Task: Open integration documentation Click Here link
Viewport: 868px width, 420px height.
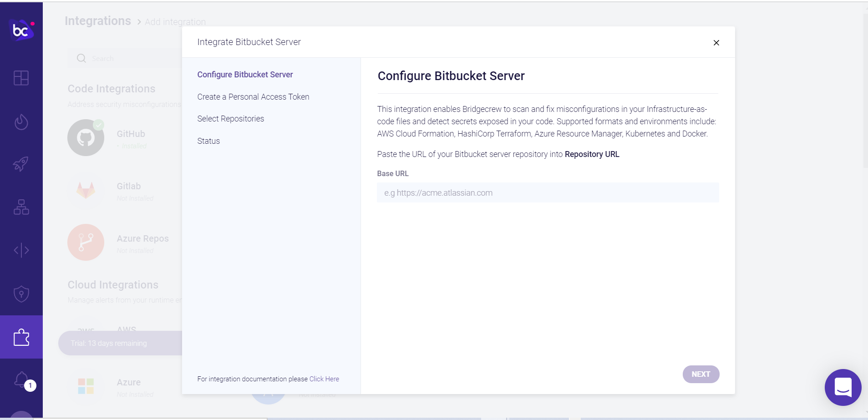Action: [x=324, y=379]
